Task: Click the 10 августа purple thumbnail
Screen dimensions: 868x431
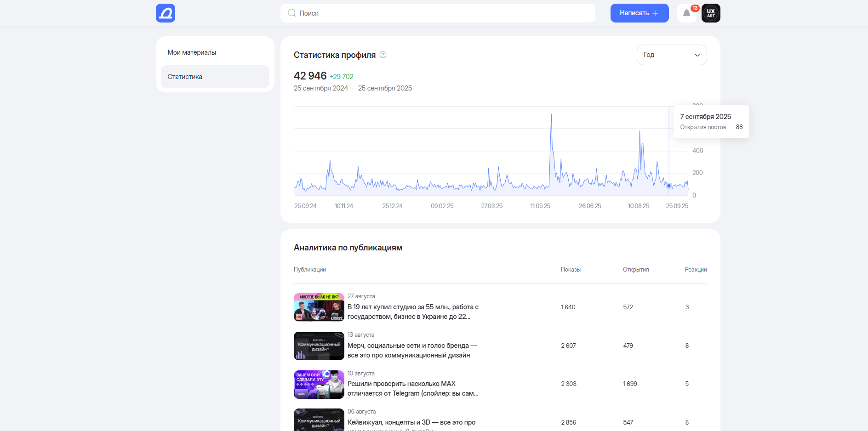Action: (x=319, y=384)
